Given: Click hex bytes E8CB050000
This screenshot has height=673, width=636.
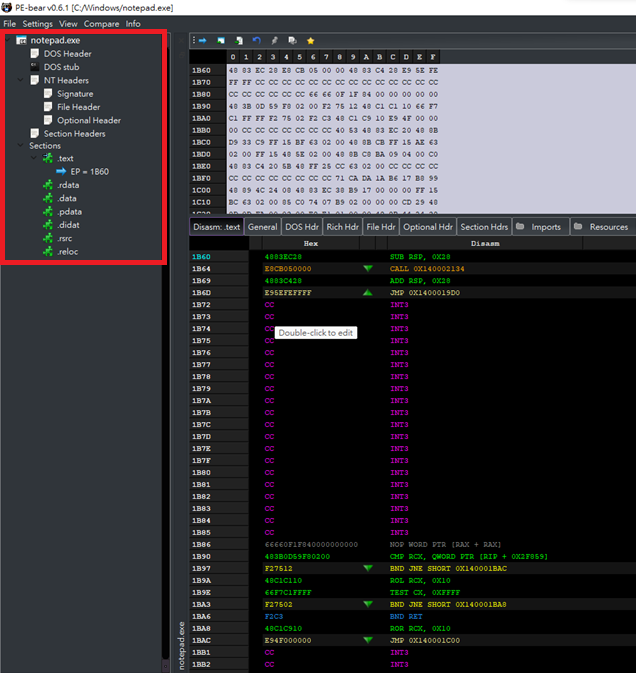Looking at the screenshot, I should pos(288,269).
